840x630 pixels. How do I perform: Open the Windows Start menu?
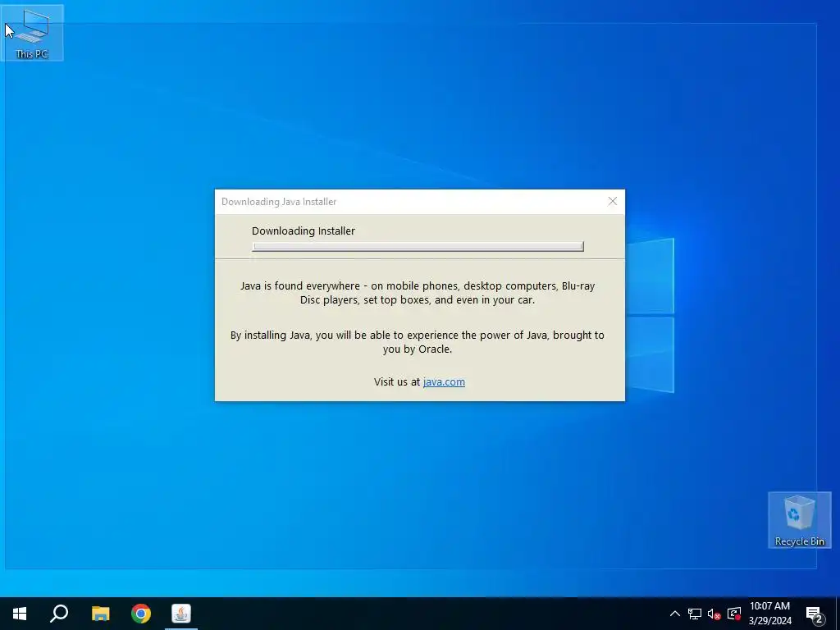click(x=20, y=614)
